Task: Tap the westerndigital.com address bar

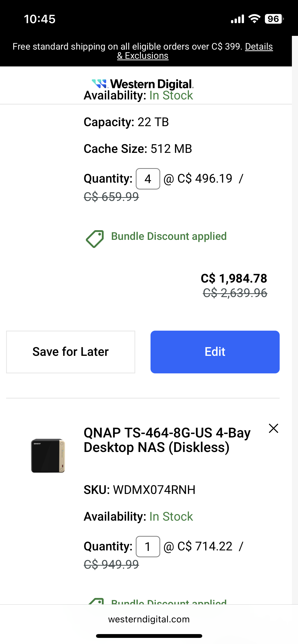Action: pyautogui.click(x=149, y=619)
